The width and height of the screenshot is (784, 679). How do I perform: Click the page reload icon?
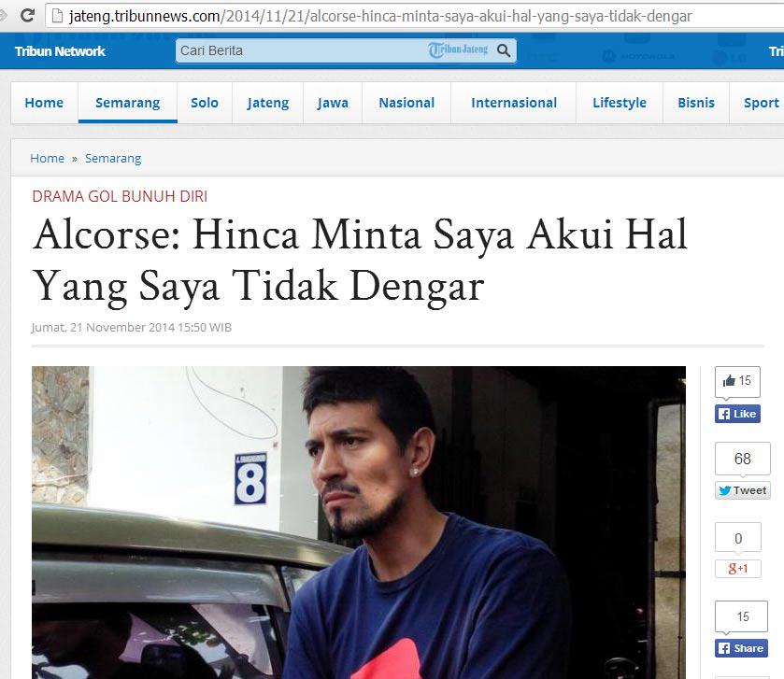point(27,15)
